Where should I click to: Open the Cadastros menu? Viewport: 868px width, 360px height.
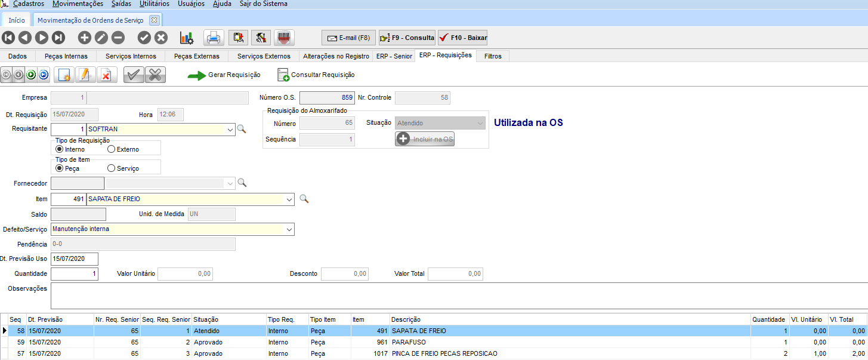tap(28, 4)
